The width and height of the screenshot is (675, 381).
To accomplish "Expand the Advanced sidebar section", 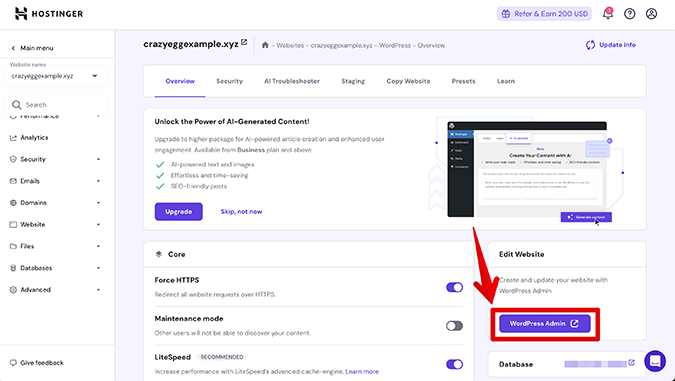I will (99, 290).
